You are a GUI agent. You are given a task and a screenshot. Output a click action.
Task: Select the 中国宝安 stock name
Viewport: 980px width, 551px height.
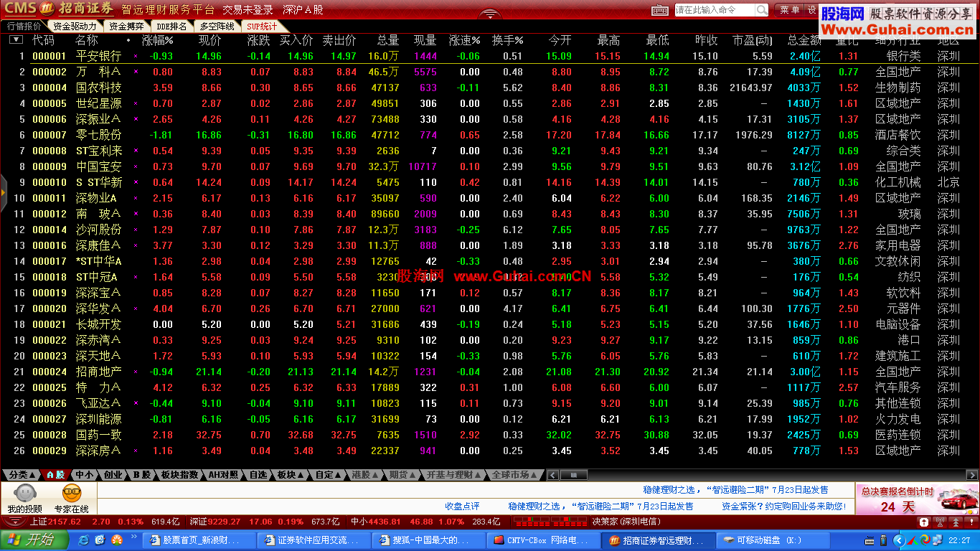(x=99, y=166)
